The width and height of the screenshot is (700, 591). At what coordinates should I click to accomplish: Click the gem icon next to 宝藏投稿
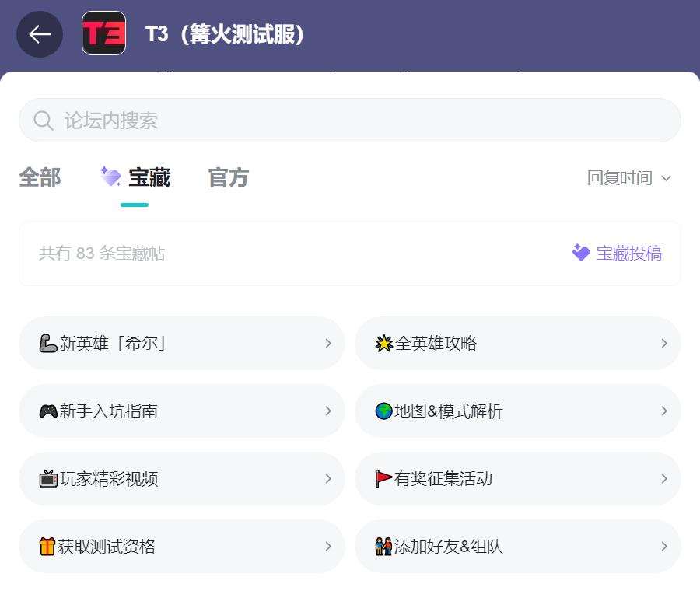tap(582, 253)
